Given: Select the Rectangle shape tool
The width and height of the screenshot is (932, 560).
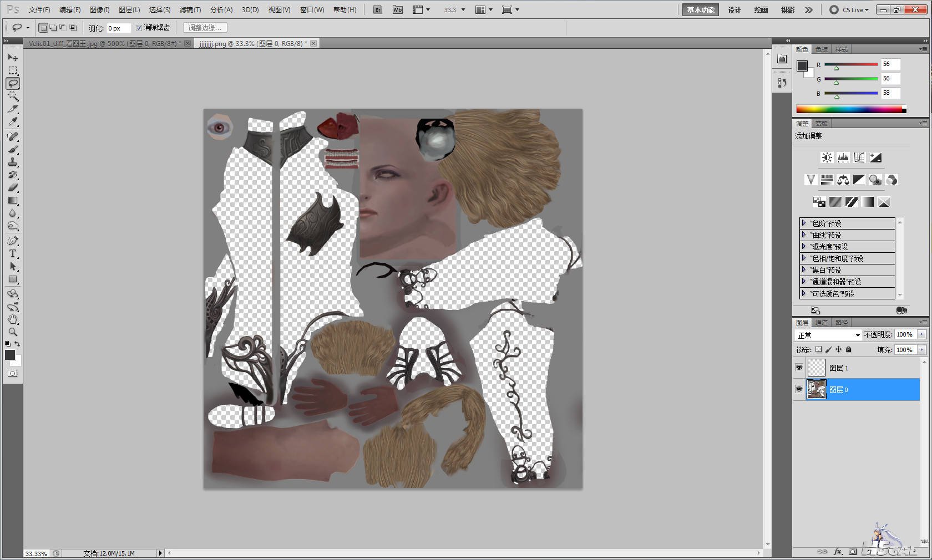Looking at the screenshot, I should tap(13, 279).
